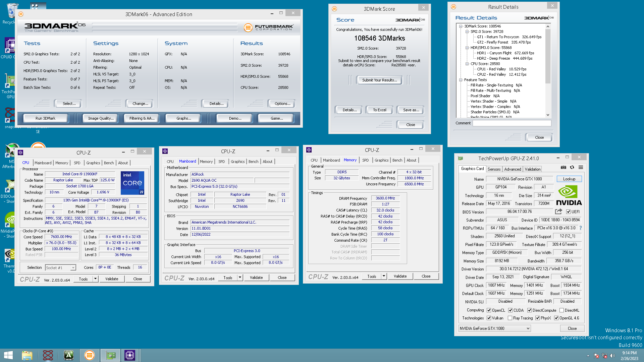Click the BIOS export share icon in GPU-Z
This screenshot has height=362, width=644.
pyautogui.click(x=558, y=212)
